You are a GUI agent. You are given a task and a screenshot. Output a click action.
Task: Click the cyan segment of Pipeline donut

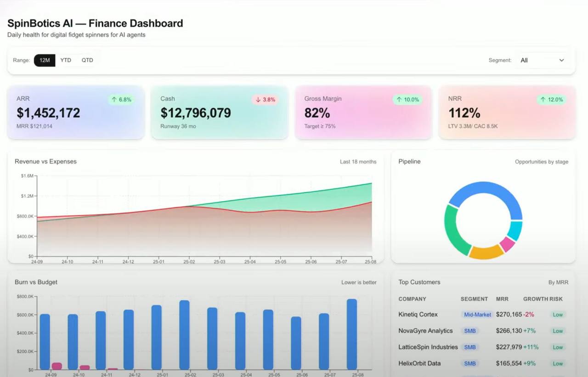(515, 231)
